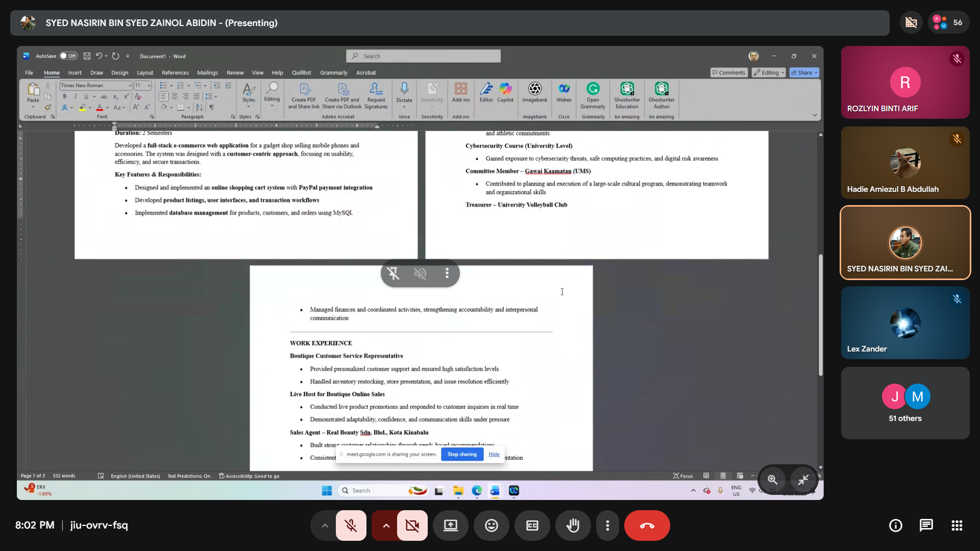Click the Clear All Formatting icon
The width and height of the screenshot is (980, 551).
pyautogui.click(x=138, y=96)
